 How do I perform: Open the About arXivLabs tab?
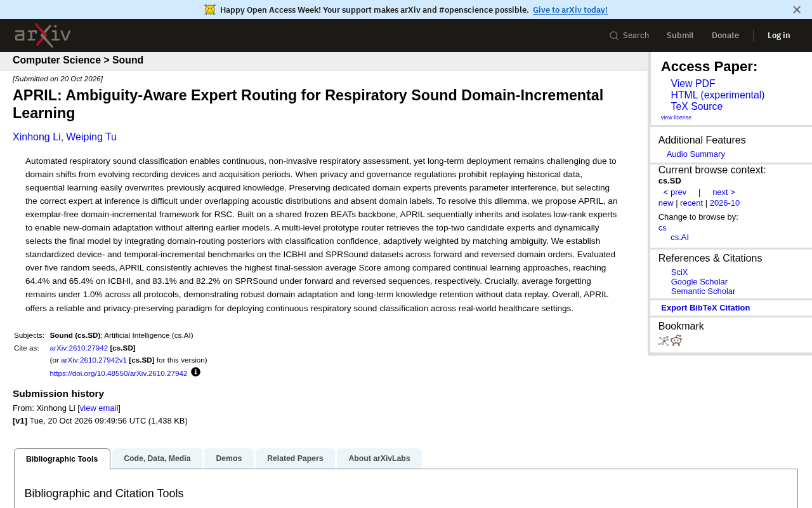pos(379,458)
